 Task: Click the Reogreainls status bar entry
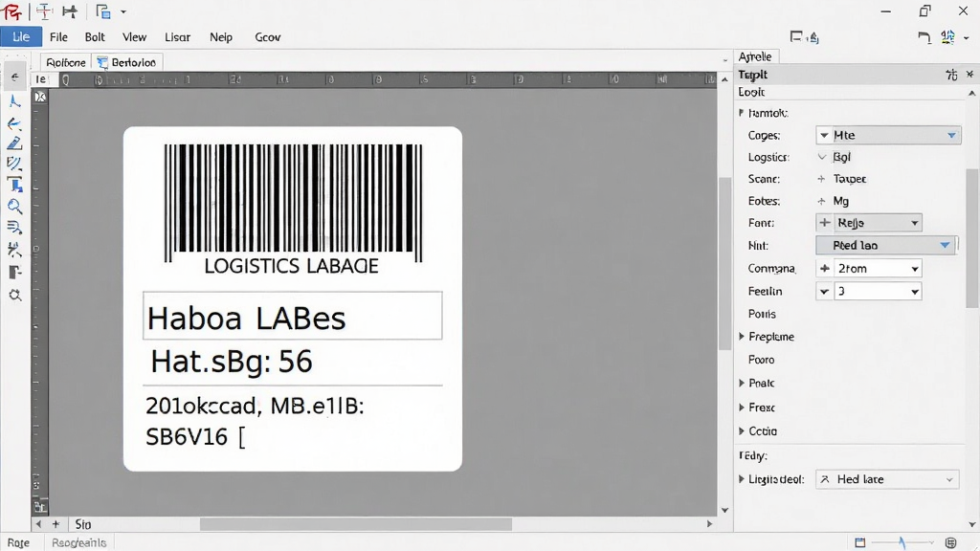(78, 543)
